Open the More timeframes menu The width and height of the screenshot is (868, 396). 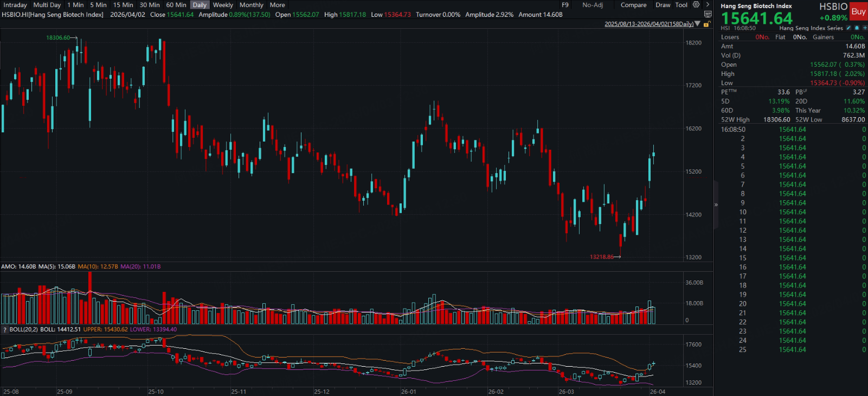pos(277,5)
